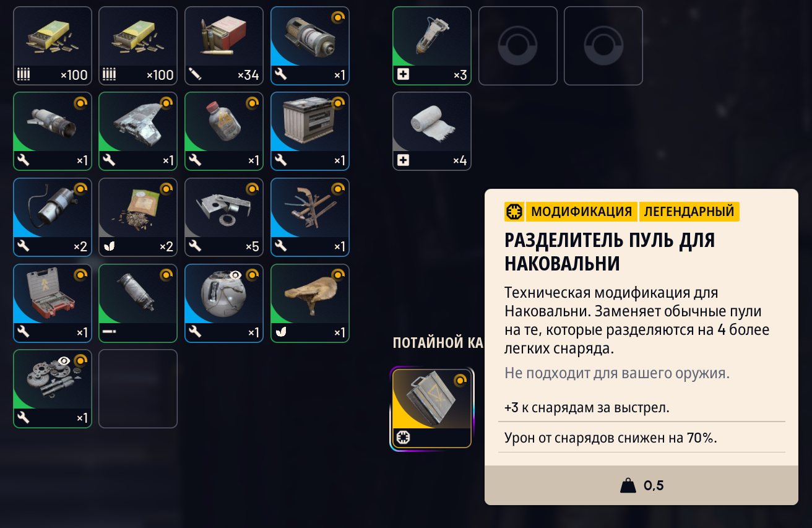Select the first yellow ammo box of 100

tap(53, 46)
